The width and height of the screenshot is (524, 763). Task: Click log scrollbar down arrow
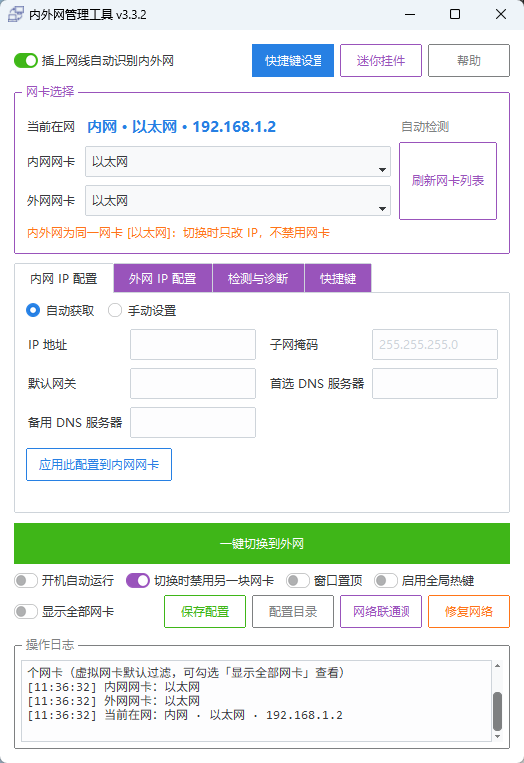[497, 736]
